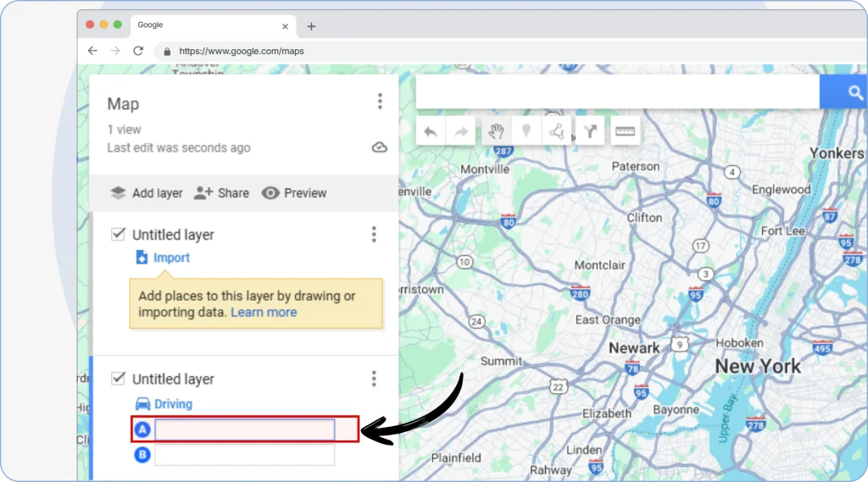Click the Hoboken label on map
This screenshot has height=482, width=868.
click(739, 342)
